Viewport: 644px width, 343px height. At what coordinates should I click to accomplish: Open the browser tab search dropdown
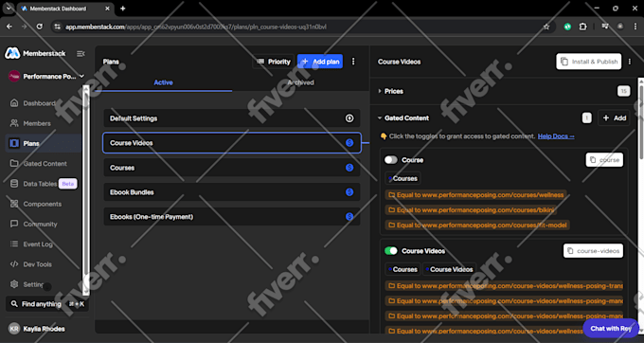tap(9, 8)
